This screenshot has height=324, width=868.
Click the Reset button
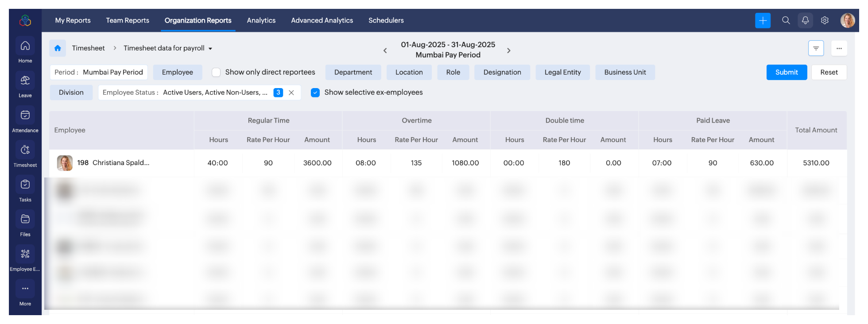point(829,73)
